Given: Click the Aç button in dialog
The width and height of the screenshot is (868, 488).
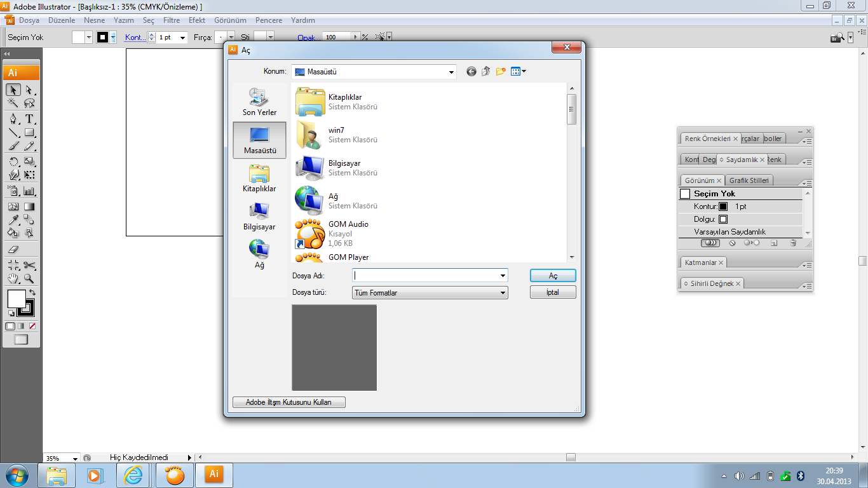Looking at the screenshot, I should [x=553, y=276].
